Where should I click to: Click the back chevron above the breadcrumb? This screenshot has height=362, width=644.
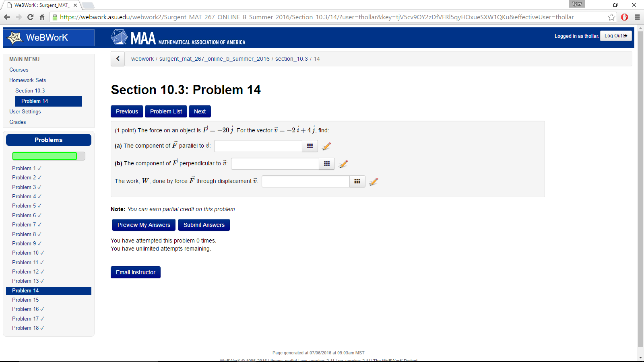click(118, 59)
